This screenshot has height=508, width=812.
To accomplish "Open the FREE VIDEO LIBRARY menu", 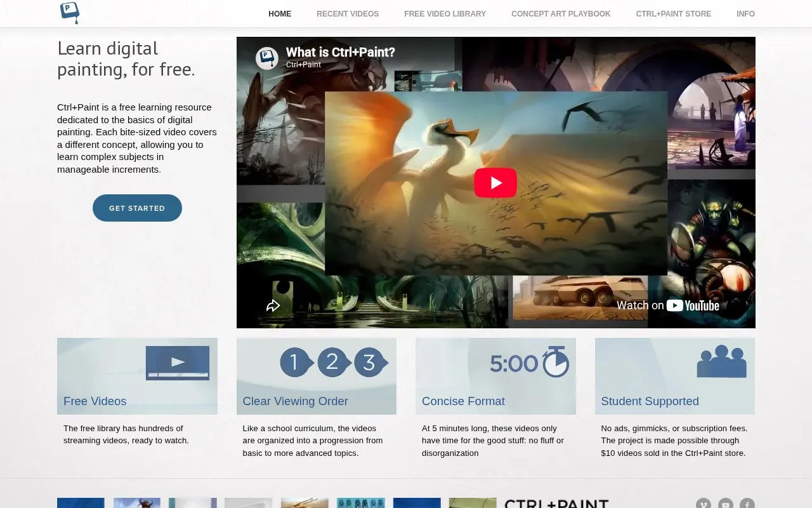I will [445, 14].
